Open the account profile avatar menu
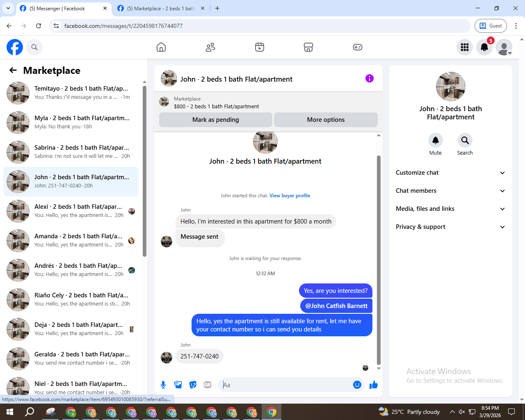 coord(504,47)
